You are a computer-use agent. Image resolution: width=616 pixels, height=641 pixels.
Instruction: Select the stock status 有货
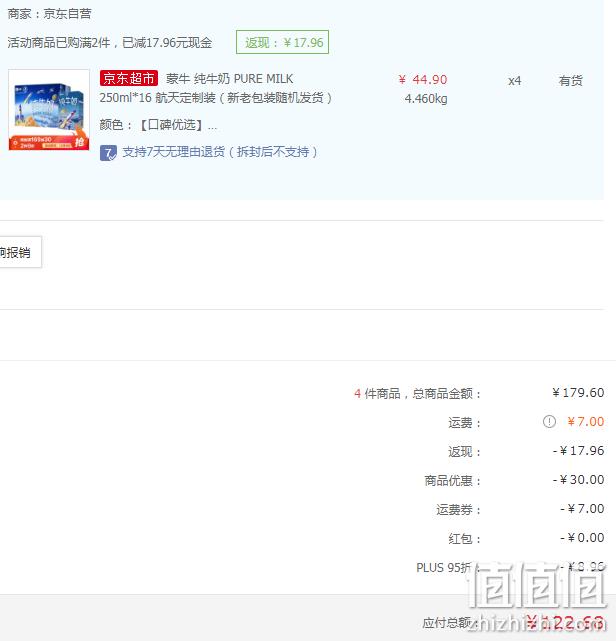[571, 81]
